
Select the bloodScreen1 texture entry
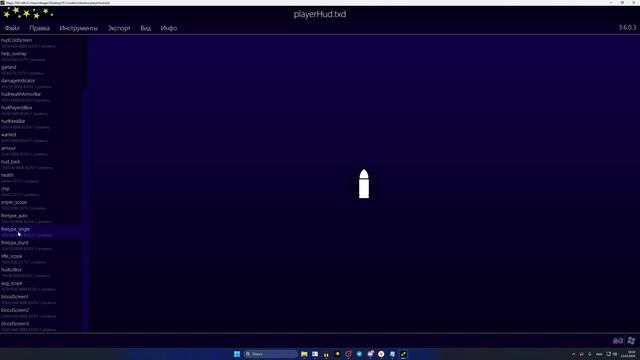(41, 299)
